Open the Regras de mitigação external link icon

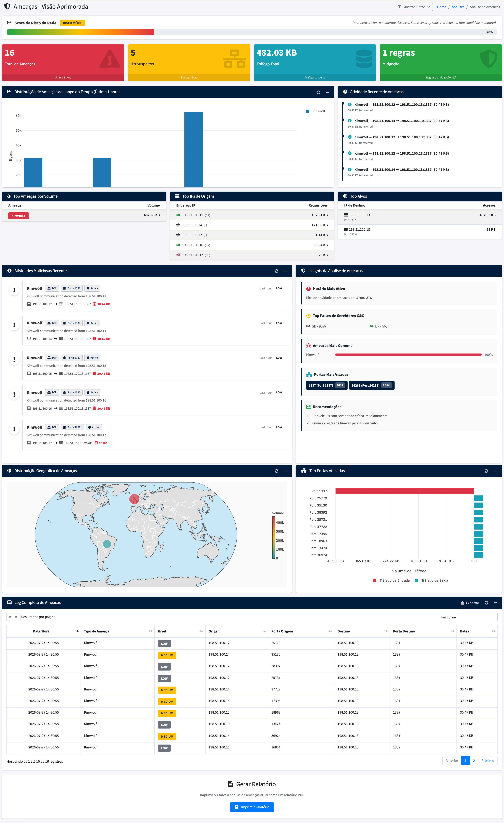tap(454, 78)
